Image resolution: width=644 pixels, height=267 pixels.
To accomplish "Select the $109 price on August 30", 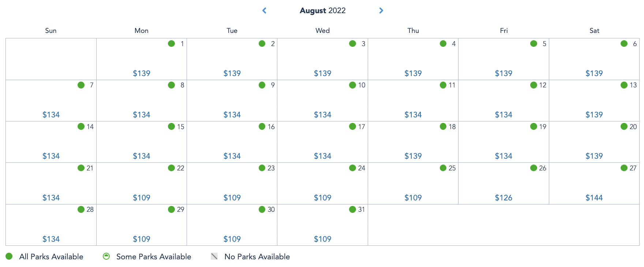I will 232,239.
